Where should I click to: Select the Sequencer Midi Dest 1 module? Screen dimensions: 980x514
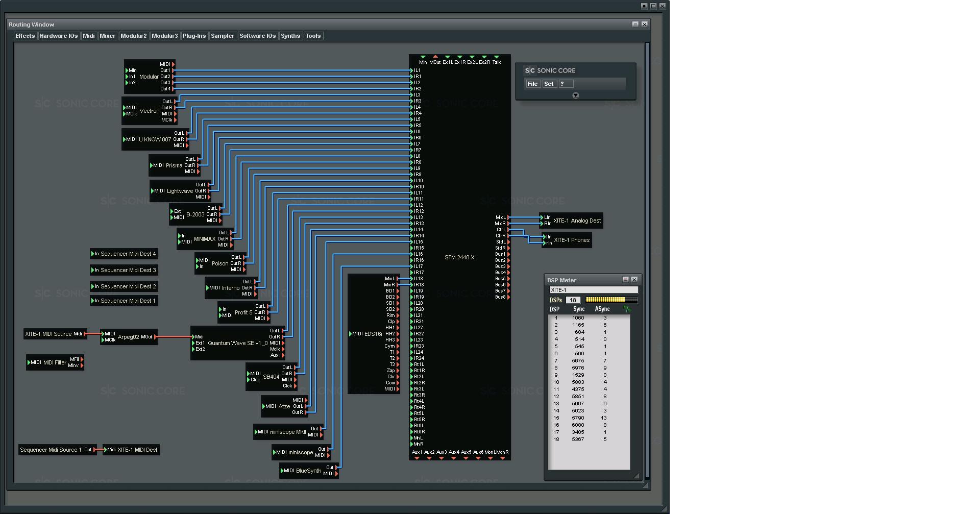[124, 301]
